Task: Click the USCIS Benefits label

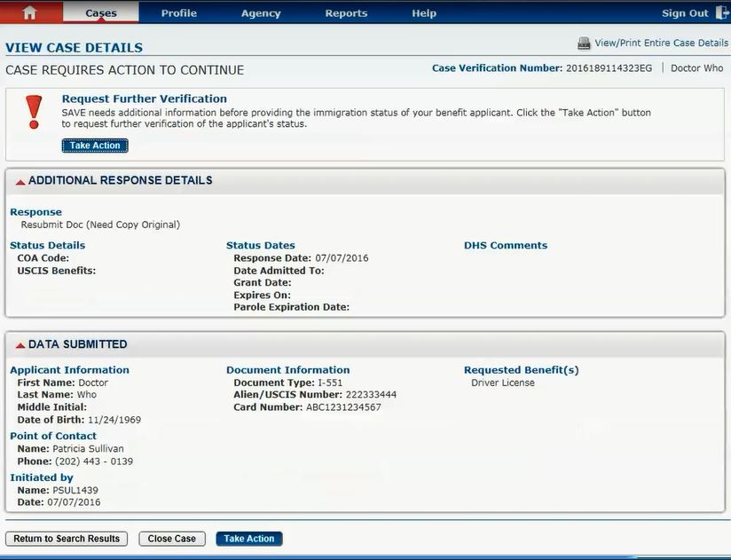Action: tap(57, 271)
